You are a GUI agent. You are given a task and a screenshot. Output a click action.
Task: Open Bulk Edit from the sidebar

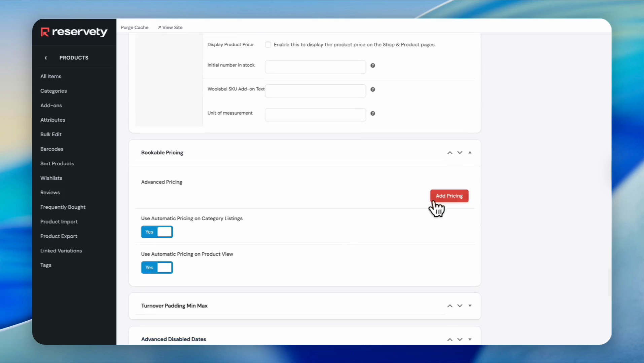click(x=51, y=134)
